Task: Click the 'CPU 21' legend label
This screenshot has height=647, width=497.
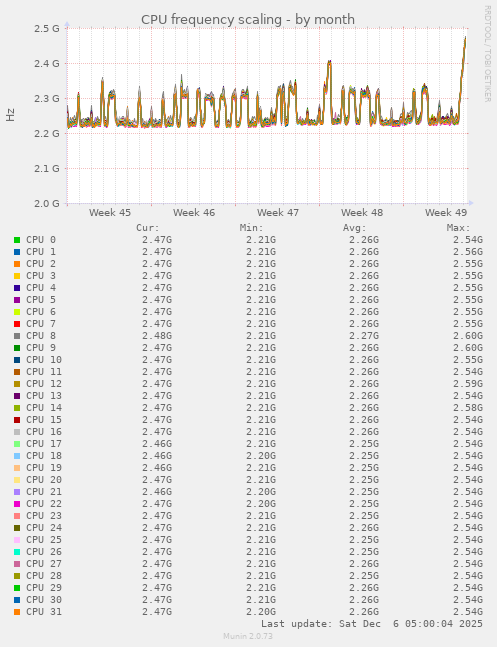Action: 44,492
